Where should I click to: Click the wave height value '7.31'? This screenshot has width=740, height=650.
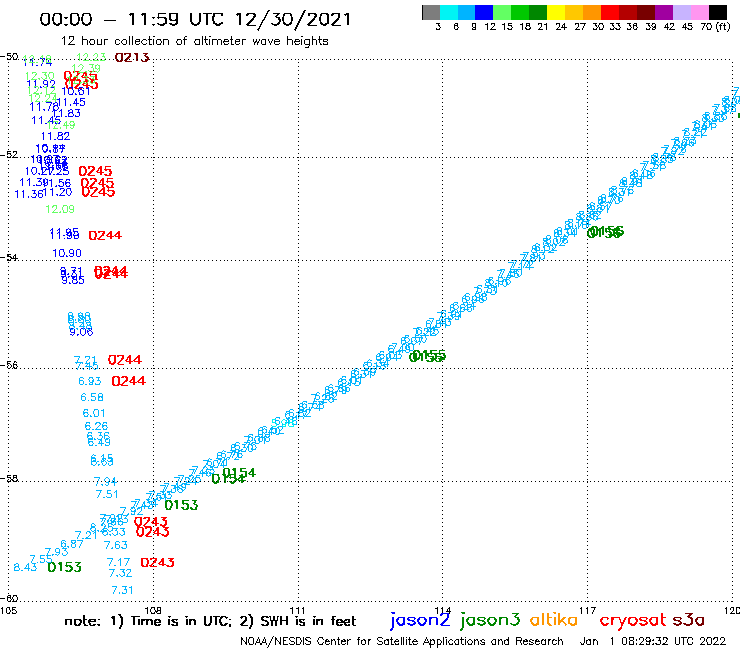click(x=122, y=590)
